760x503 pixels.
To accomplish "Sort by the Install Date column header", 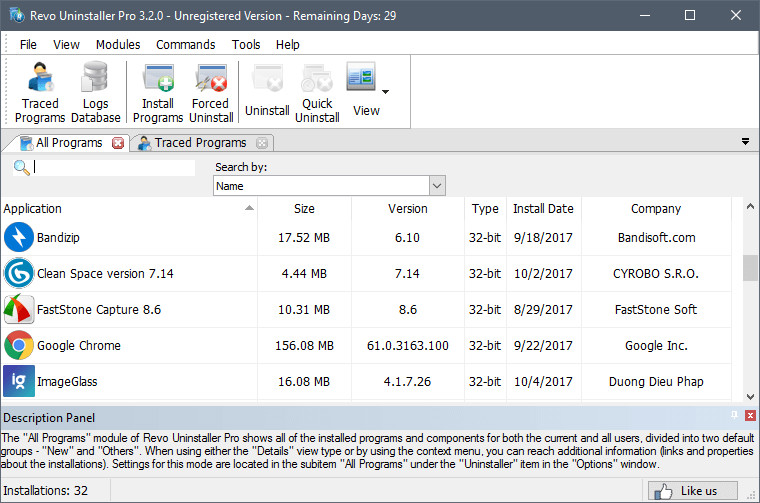I will [543, 209].
